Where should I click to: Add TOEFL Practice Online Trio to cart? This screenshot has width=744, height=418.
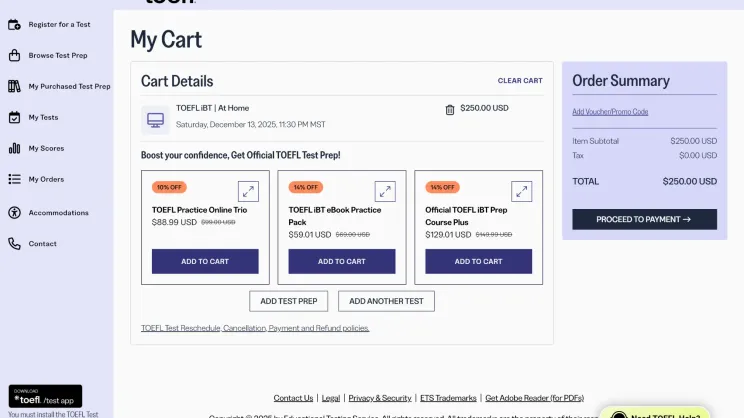tap(205, 261)
